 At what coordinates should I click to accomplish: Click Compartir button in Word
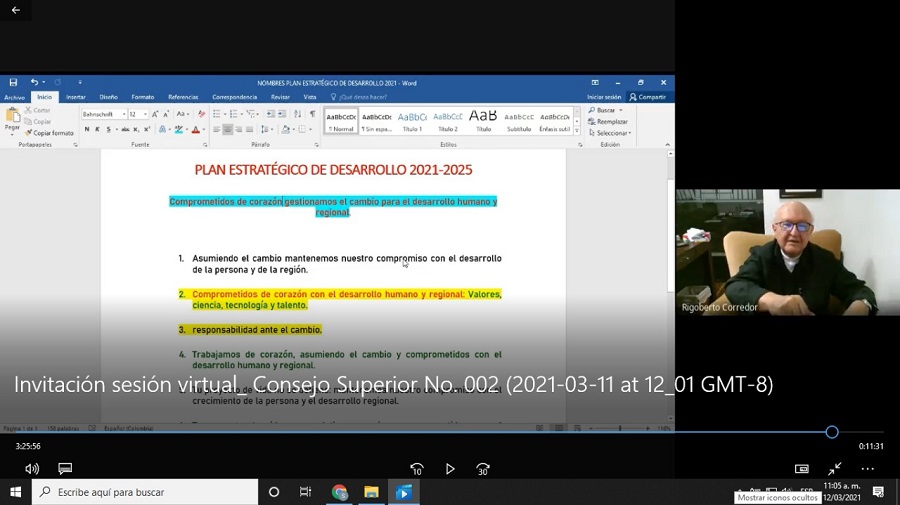tap(647, 97)
